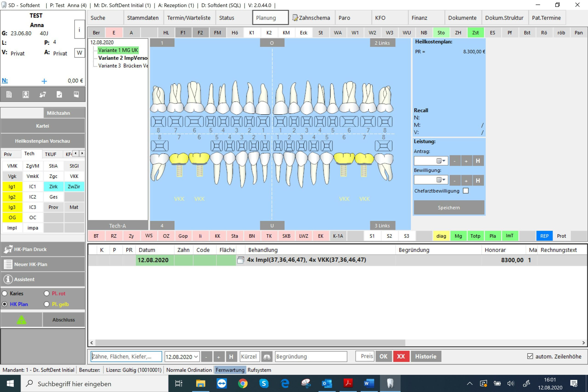Open Skype from the taskbar

(x=264, y=383)
